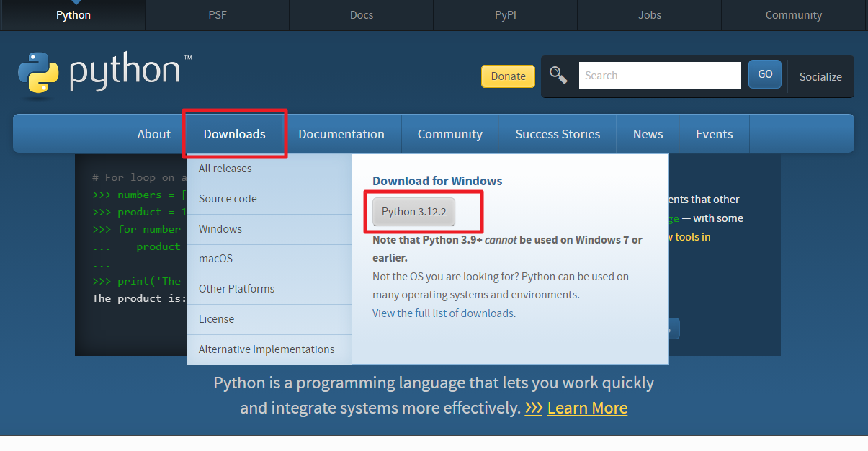Open the About navigation menu
868x451 pixels.
pyautogui.click(x=154, y=134)
